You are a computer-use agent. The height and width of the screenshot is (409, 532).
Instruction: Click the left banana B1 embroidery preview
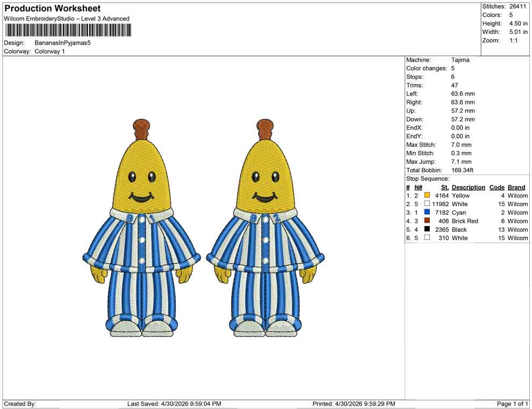[x=142, y=228]
